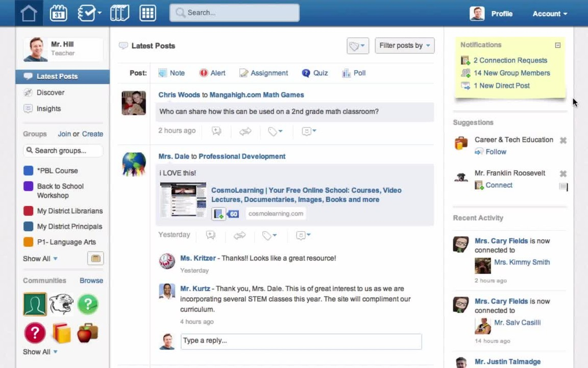Reply to Chris Woods' math classroom post
The height and width of the screenshot is (368, 588).
click(x=216, y=131)
